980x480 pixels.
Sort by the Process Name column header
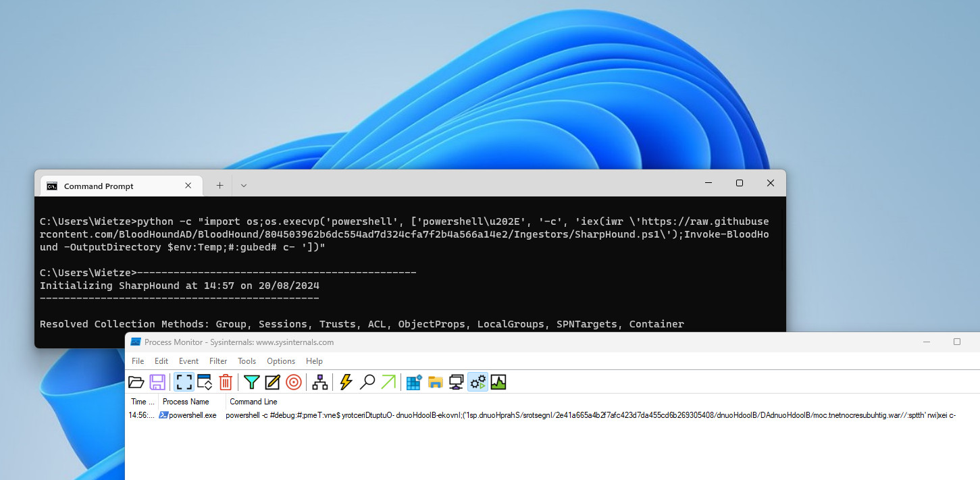click(x=192, y=402)
